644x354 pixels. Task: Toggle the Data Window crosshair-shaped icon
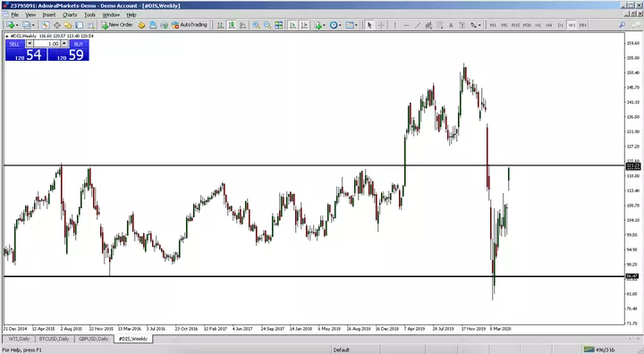(x=56, y=25)
